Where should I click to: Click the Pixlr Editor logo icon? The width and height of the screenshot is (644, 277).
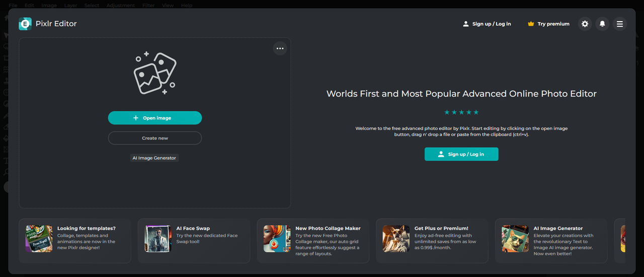tap(25, 24)
